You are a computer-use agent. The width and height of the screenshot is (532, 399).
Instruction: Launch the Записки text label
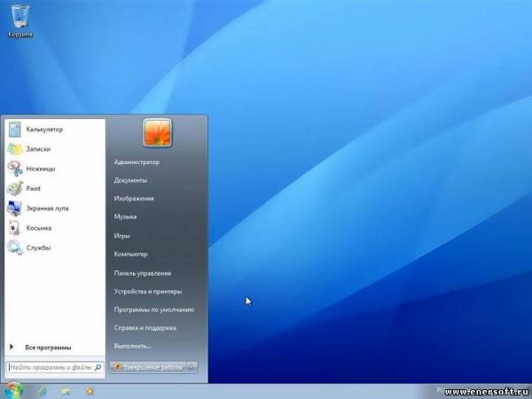[x=38, y=149]
